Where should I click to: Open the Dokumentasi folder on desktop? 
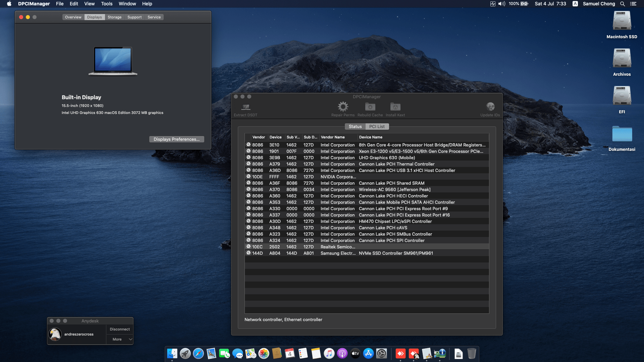pos(622,133)
